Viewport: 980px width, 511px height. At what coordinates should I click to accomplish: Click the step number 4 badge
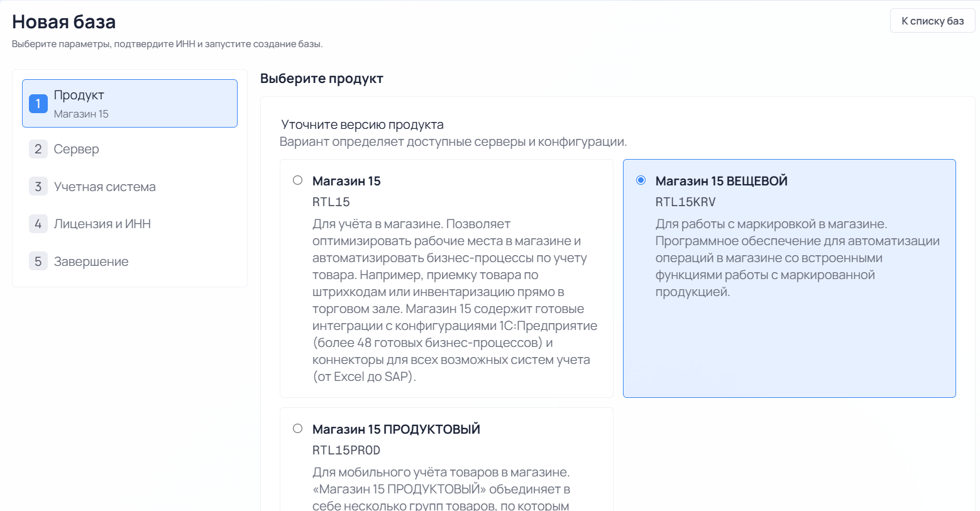pyautogui.click(x=38, y=224)
